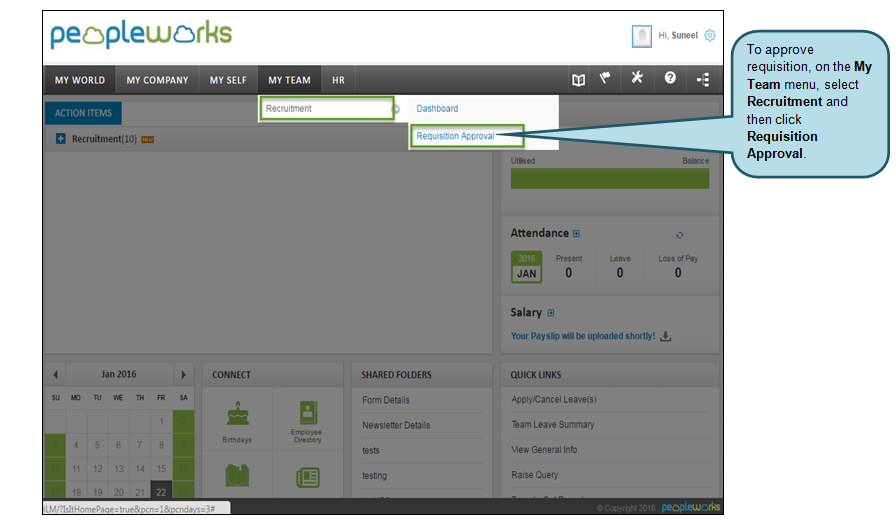Expand Attendance details plus icon
This screenshot has height=532, width=896.
577,234
